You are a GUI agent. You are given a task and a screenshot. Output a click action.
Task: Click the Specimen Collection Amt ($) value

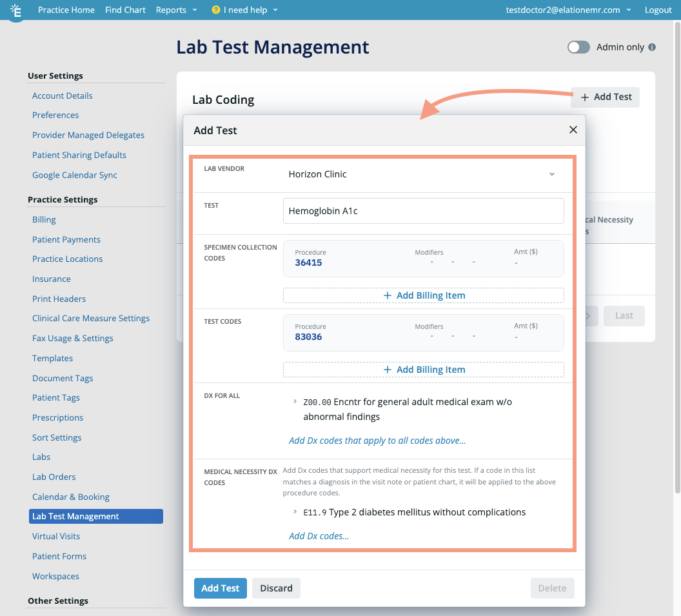pos(516,263)
